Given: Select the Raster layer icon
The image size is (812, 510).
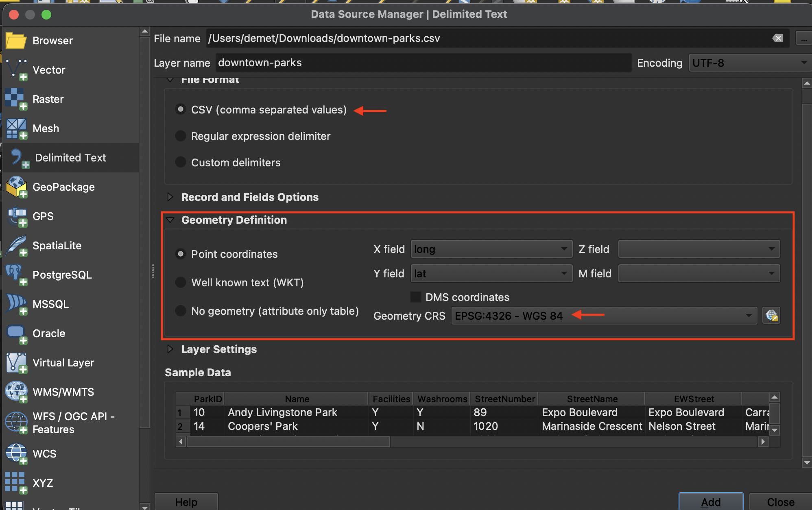Looking at the screenshot, I should (16, 99).
